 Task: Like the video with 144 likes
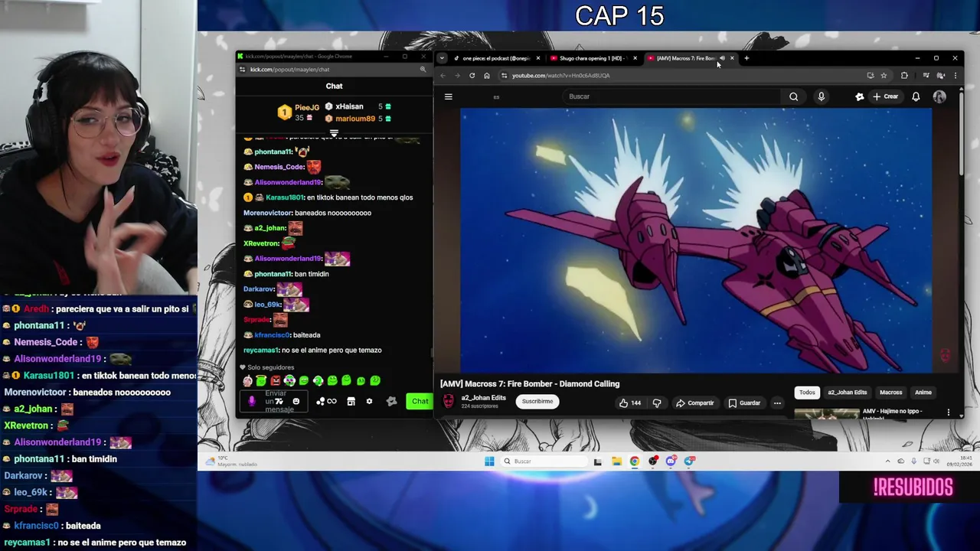click(630, 403)
